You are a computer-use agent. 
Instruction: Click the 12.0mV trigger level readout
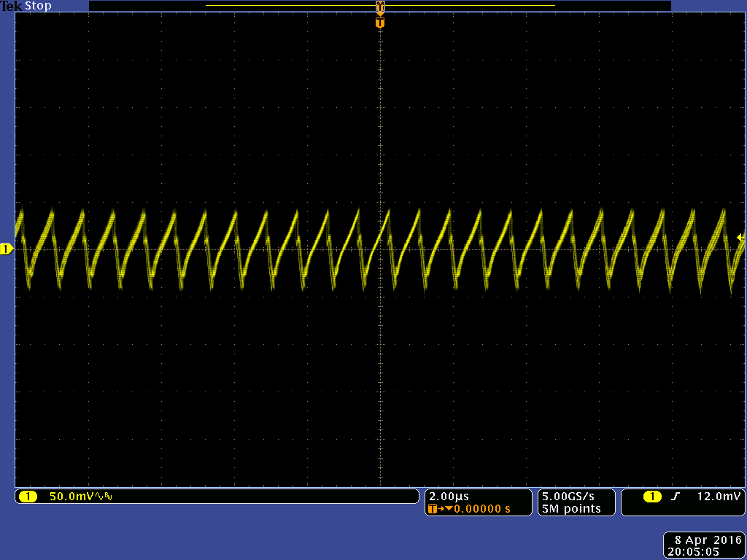[x=719, y=496]
